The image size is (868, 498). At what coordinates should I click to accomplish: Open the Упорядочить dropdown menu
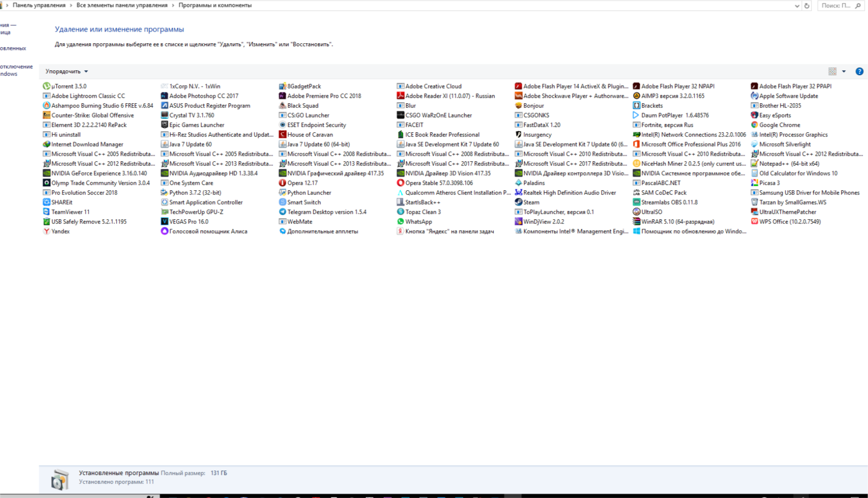(66, 71)
